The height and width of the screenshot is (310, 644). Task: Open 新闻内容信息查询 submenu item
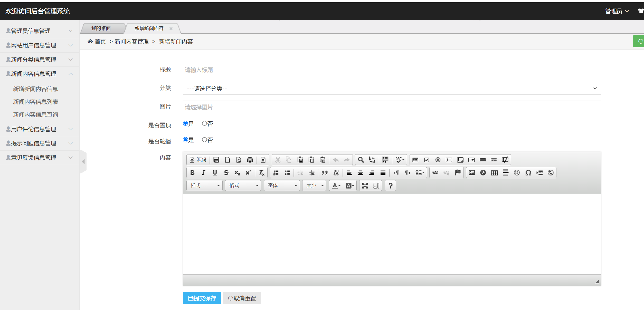coord(36,115)
